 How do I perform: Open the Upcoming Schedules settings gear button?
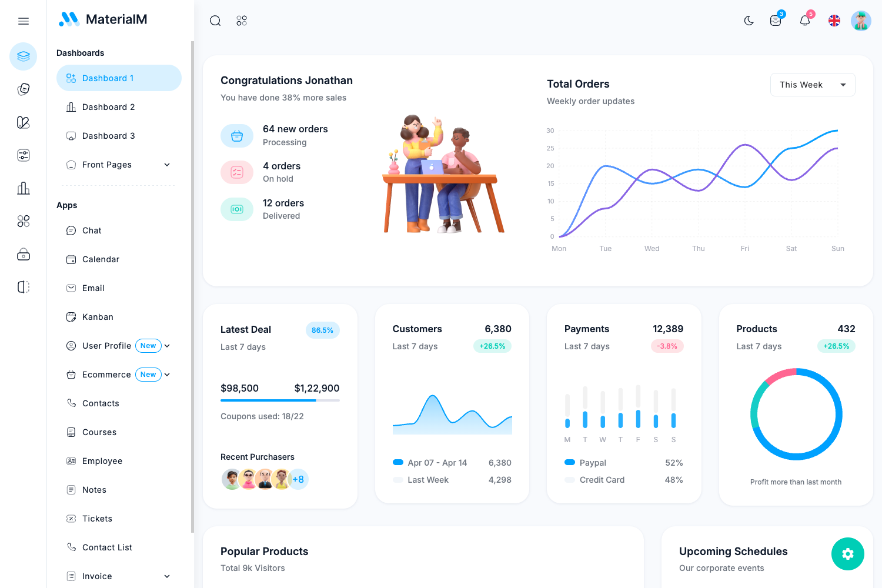847,553
